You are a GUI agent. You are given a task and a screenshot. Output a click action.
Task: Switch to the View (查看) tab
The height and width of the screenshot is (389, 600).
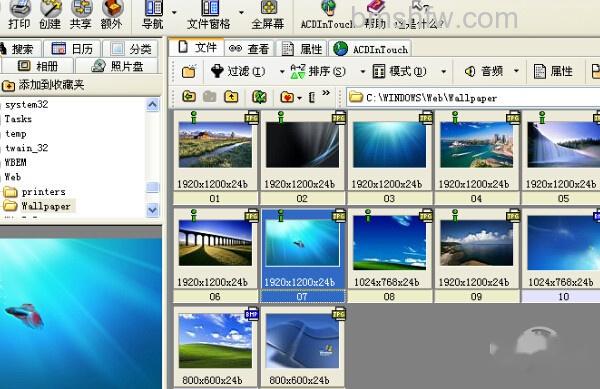coord(249,49)
